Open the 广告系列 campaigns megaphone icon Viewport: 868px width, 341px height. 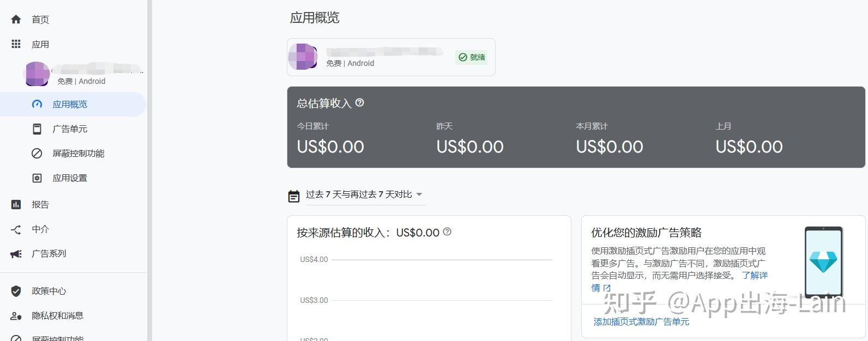(16, 253)
